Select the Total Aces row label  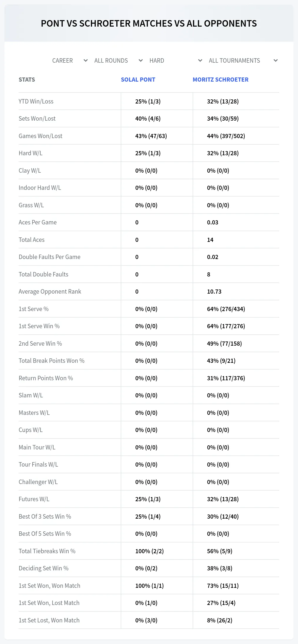pos(32,240)
